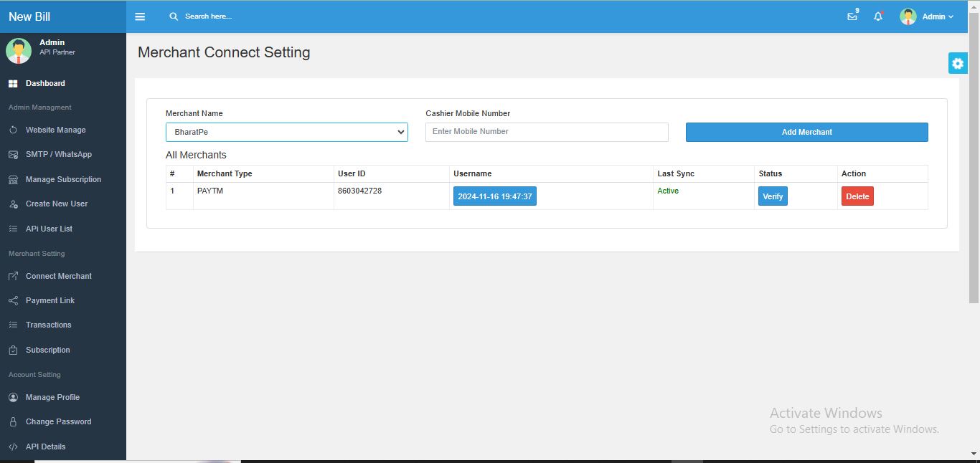
Task: Click the 2024-11-16 19:47:37 timestamp button
Action: pos(494,196)
